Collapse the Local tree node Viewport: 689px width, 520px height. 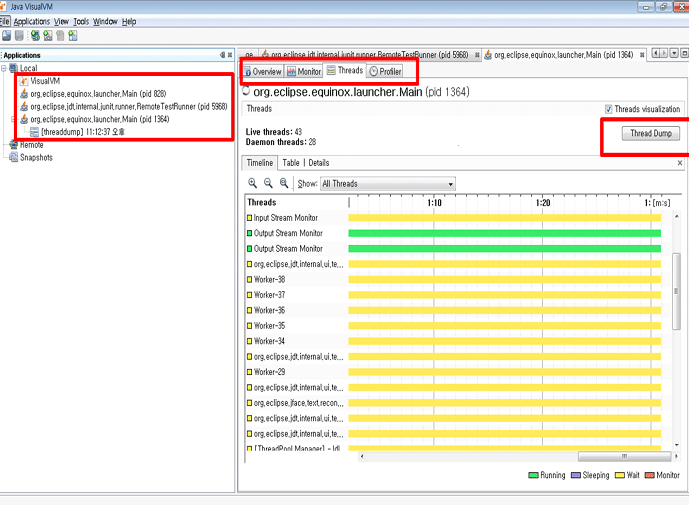4,68
